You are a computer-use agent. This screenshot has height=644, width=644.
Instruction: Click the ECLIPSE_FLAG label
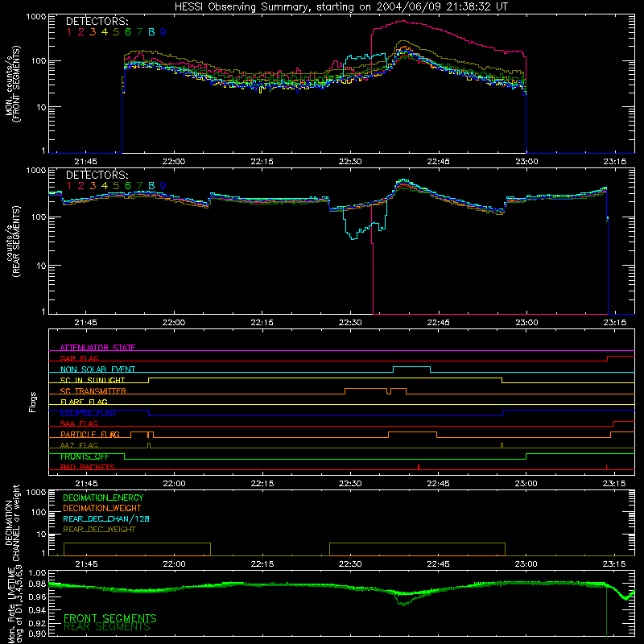[x=88, y=413]
